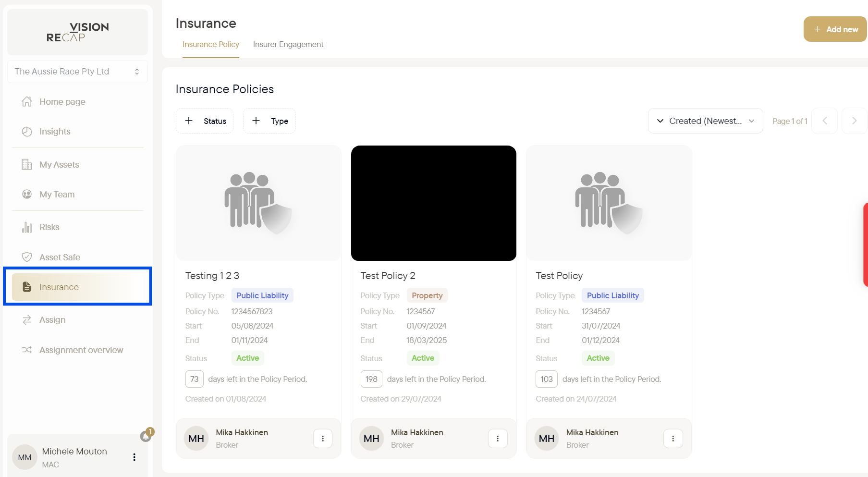Click the Insurance document icon in sidebar
Screen dimensions: 868x477
(27, 287)
